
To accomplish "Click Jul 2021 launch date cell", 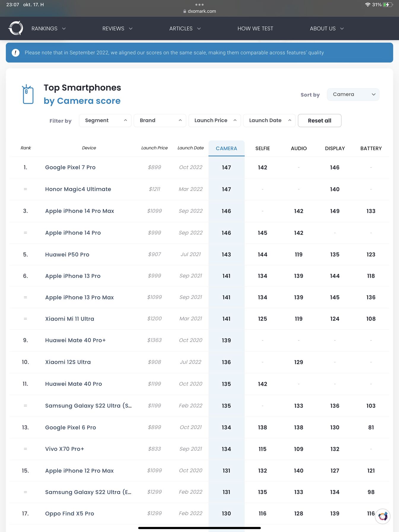I will (191, 254).
